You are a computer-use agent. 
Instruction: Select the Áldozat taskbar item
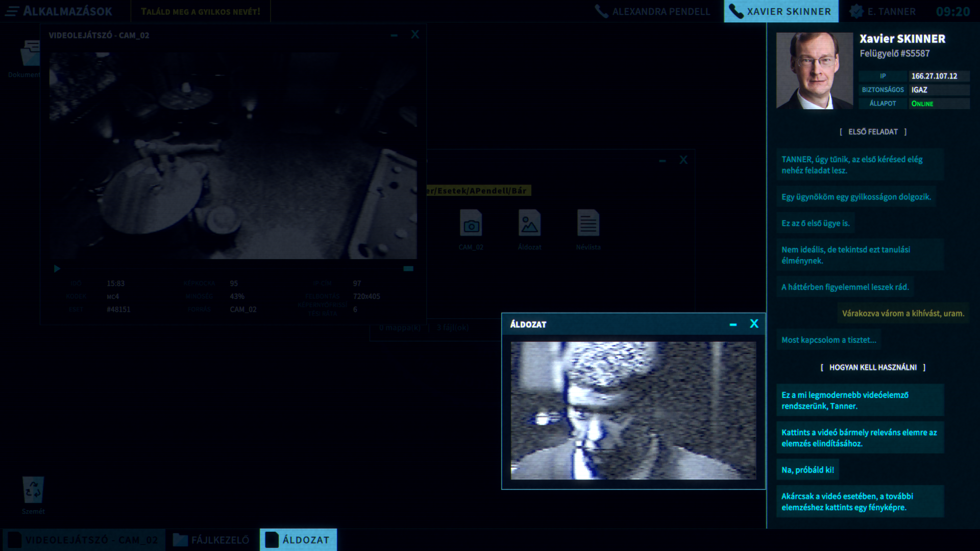299,540
